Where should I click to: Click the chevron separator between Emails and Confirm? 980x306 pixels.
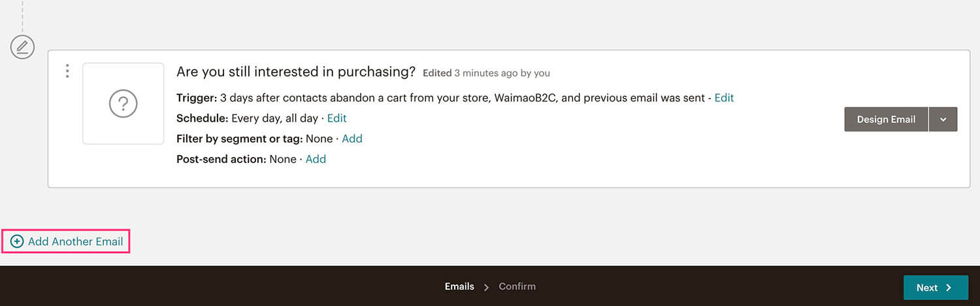pyautogui.click(x=486, y=287)
